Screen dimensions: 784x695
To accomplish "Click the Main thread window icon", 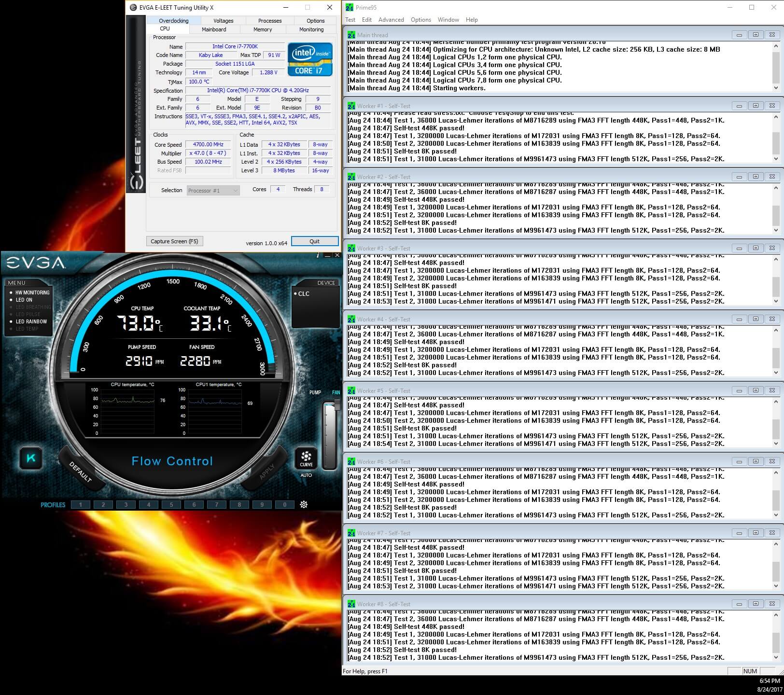I will 351,35.
